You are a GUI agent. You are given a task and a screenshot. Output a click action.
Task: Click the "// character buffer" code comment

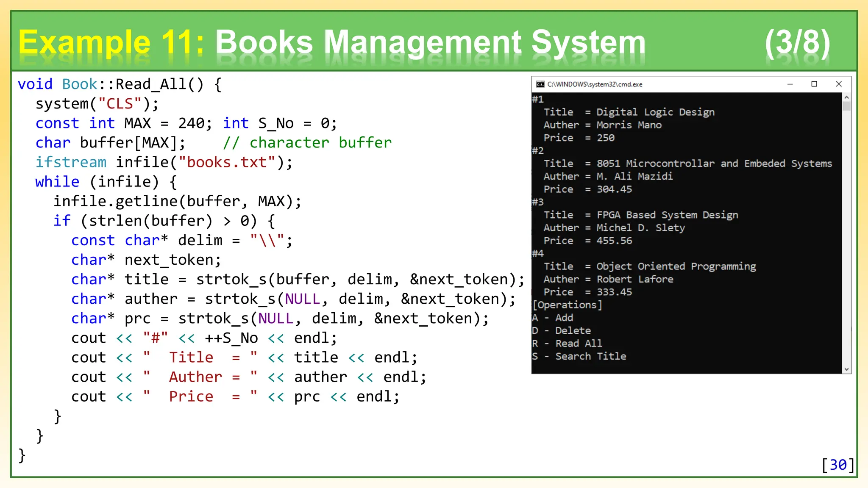coord(307,143)
